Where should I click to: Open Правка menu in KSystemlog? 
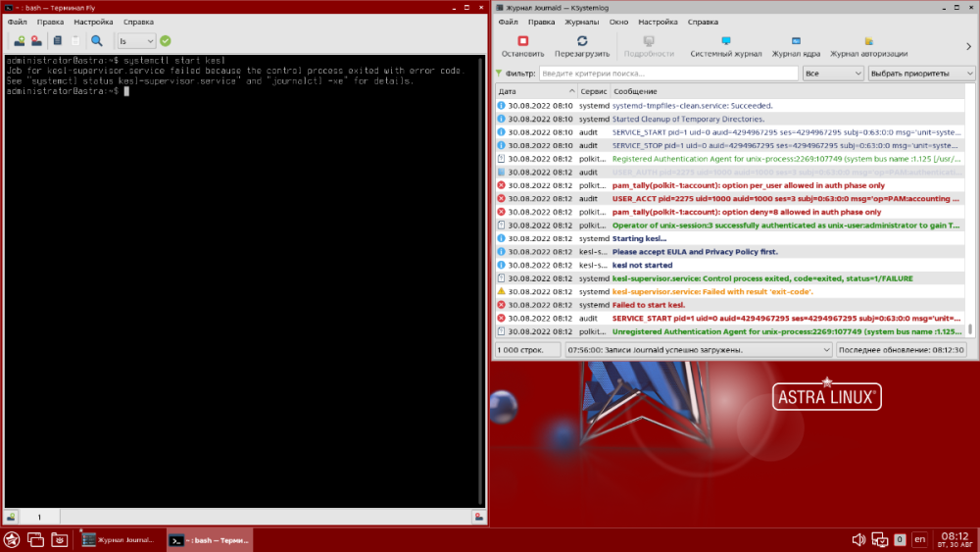pos(541,22)
